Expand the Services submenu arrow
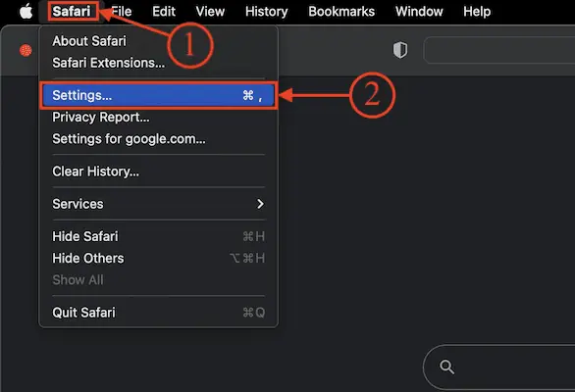575x392 pixels. tap(260, 204)
